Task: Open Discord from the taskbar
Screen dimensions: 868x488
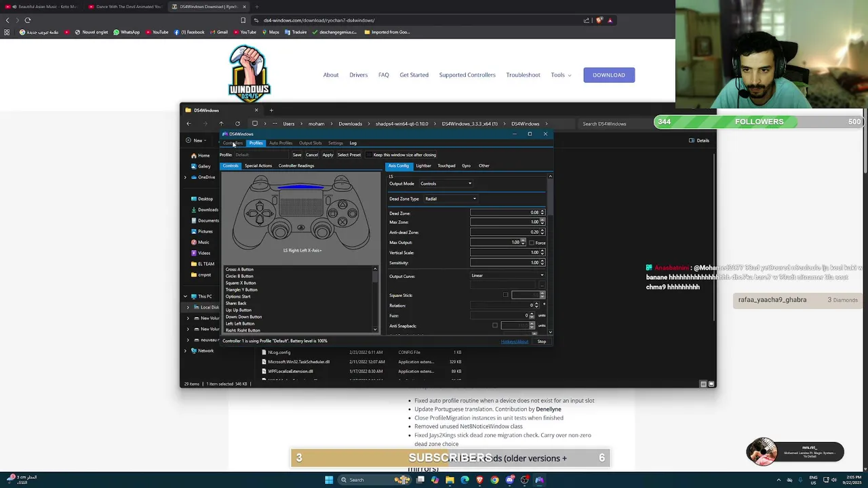Action: pos(509,480)
